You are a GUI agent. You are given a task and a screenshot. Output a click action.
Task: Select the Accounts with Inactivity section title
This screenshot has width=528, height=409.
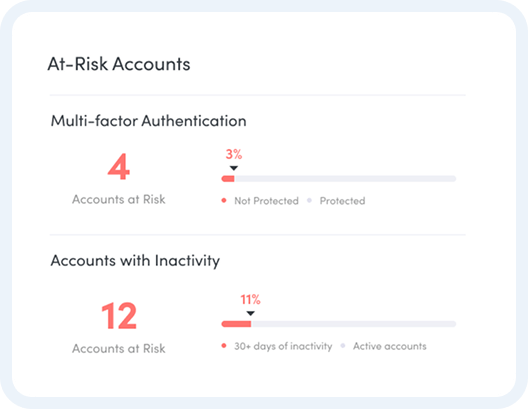[135, 261]
